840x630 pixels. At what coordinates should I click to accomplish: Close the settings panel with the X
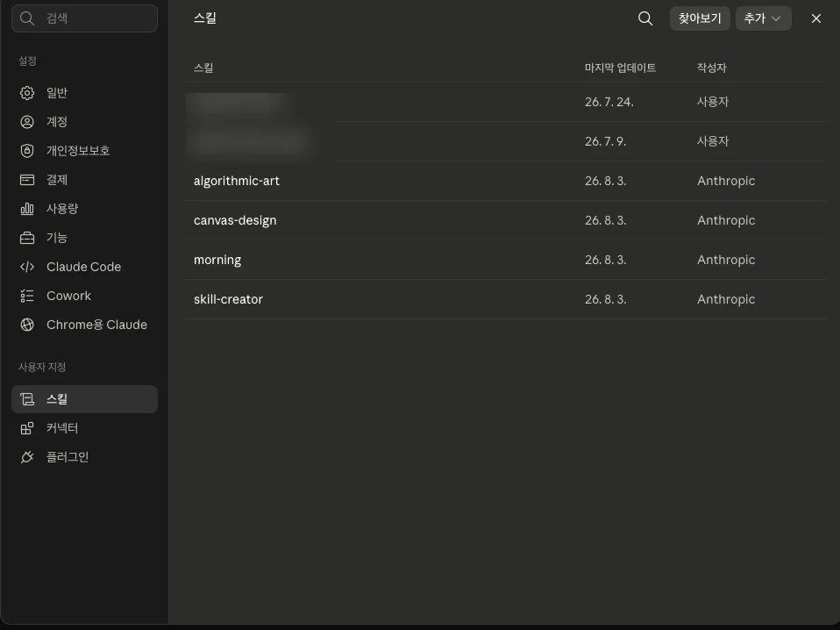pos(816,18)
